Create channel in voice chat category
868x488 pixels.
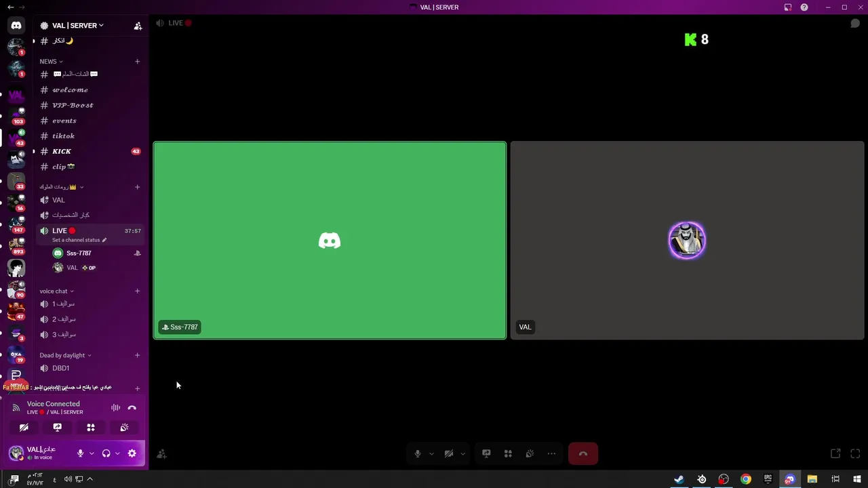[x=137, y=291]
